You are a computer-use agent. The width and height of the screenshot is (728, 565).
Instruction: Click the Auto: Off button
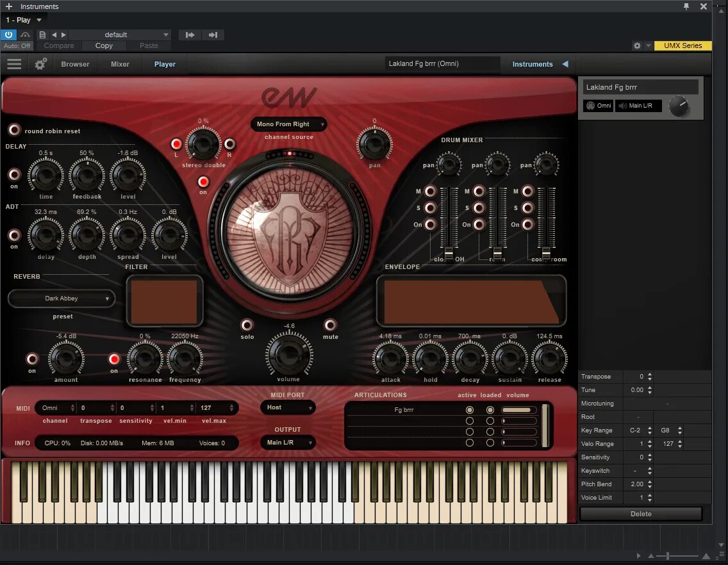[17, 45]
